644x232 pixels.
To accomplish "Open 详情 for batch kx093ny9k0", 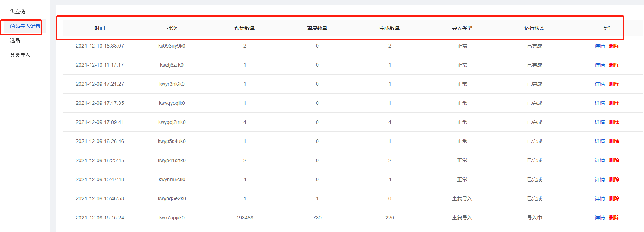I will tap(600, 46).
